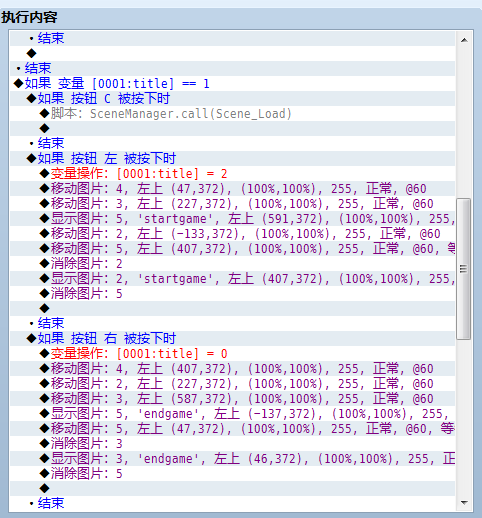Select '显示图片: 5, endgame (-137,372)' line
This screenshot has width=482, height=518.
click(x=233, y=413)
